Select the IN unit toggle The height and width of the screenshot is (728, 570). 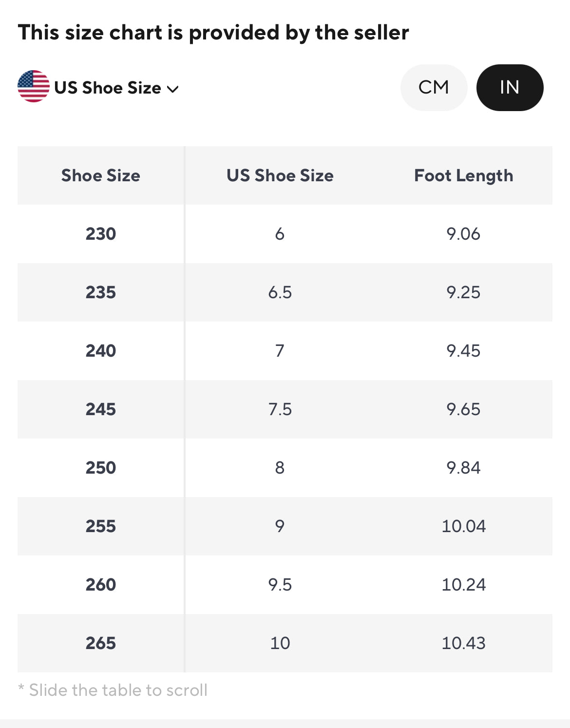coord(510,87)
